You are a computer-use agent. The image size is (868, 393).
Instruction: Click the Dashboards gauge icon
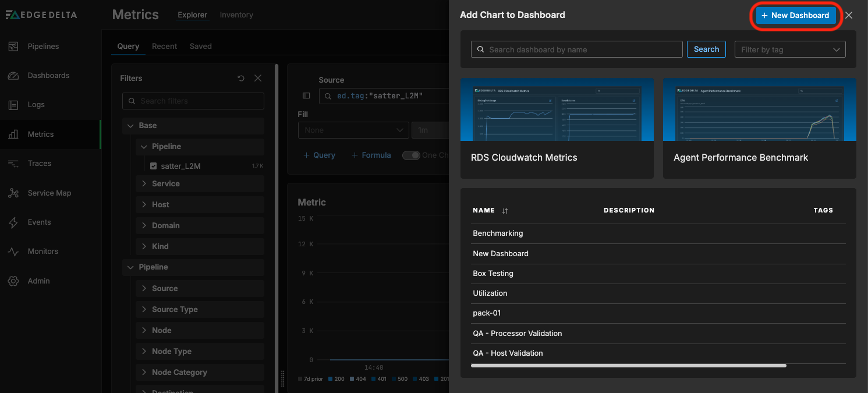pos(13,76)
